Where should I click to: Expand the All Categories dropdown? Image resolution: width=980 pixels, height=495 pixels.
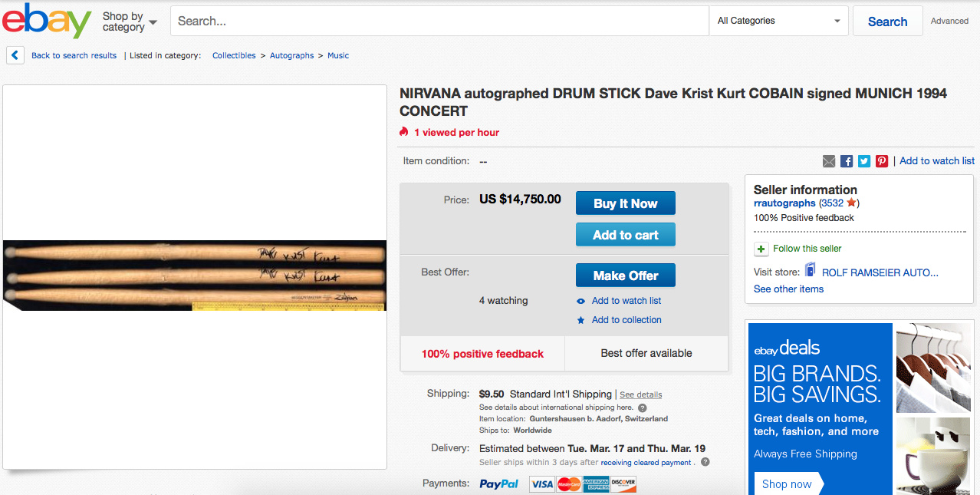click(778, 21)
